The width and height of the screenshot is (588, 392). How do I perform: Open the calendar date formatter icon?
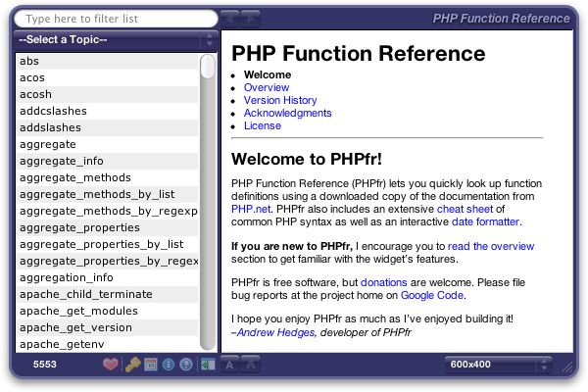click(x=151, y=365)
